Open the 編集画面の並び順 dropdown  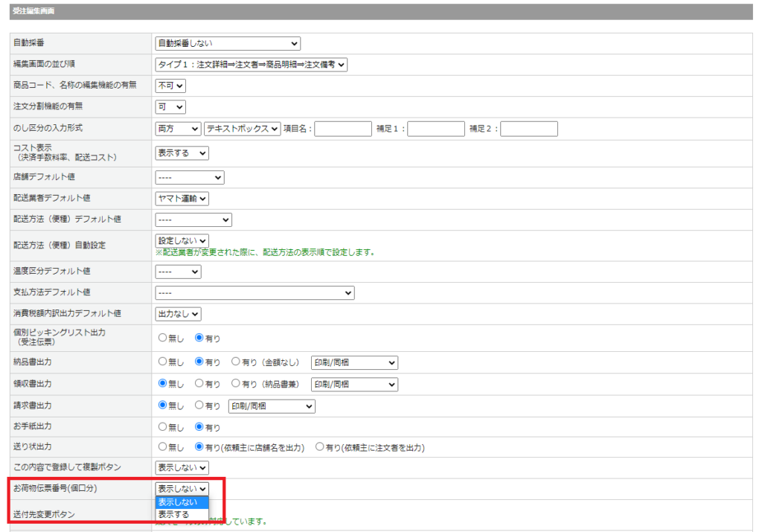pyautogui.click(x=251, y=64)
